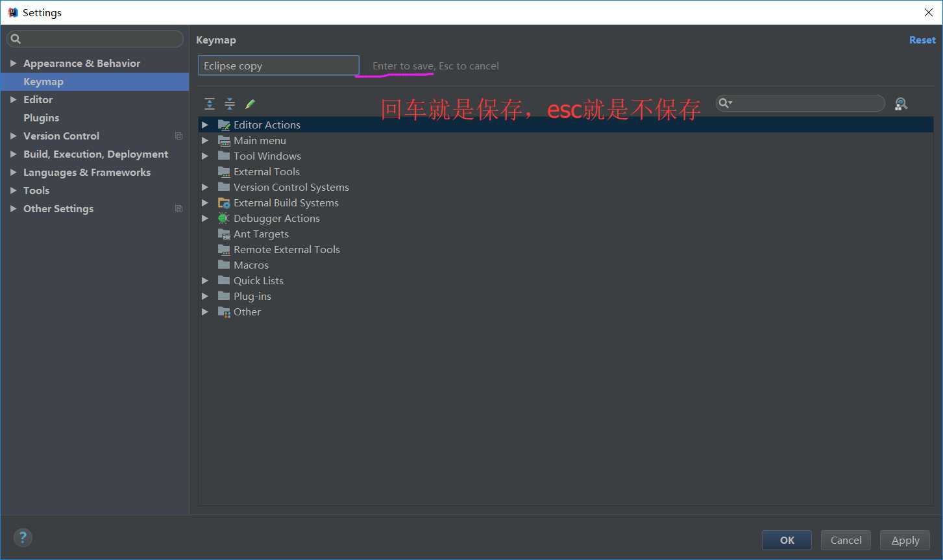Screen dimensions: 943x560
Task: Click the Apply button
Action: [x=905, y=540]
